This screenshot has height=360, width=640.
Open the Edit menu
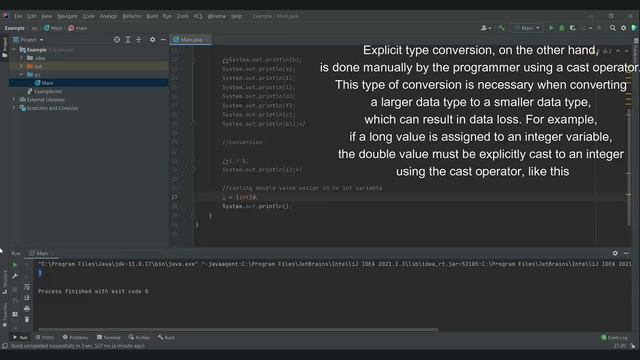31,16
